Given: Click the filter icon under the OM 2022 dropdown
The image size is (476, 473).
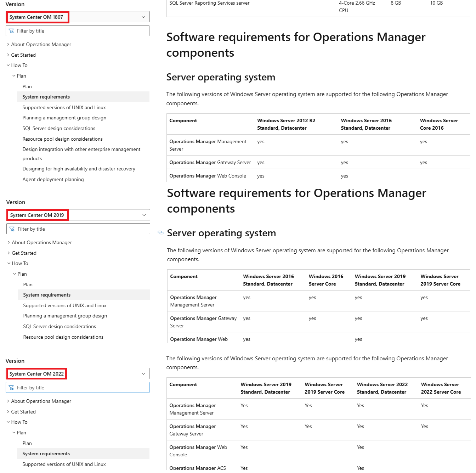Looking at the screenshot, I should coord(11,388).
